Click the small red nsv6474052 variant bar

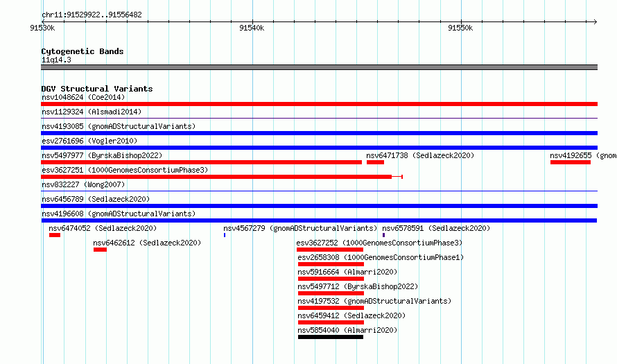pos(55,235)
